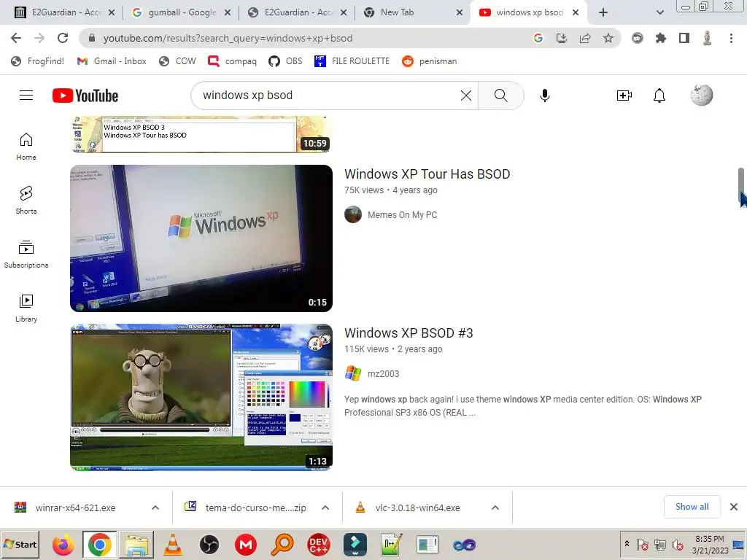Open Windows XP BSOD #3 title
This screenshot has width=747, height=560.
[x=409, y=332]
